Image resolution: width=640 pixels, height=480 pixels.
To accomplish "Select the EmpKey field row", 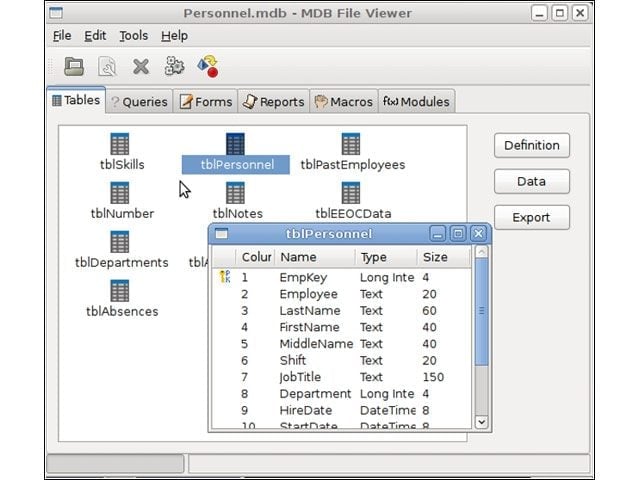I will pos(342,278).
